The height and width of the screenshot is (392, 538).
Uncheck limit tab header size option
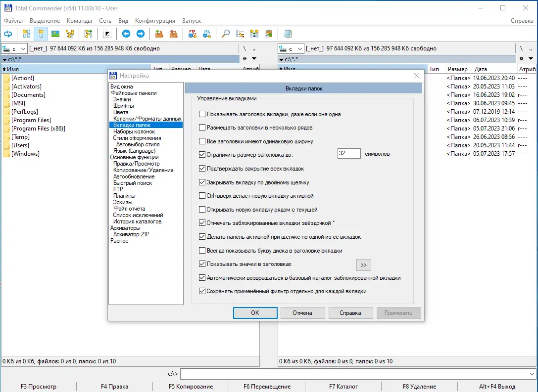click(202, 155)
